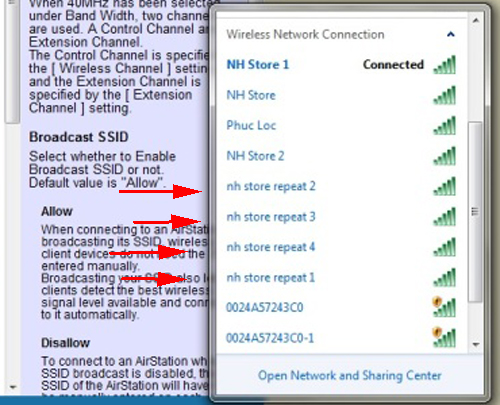500x405 pixels.
Task: Click shielded signal icon for 0024A57243C0
Action: click(444, 307)
